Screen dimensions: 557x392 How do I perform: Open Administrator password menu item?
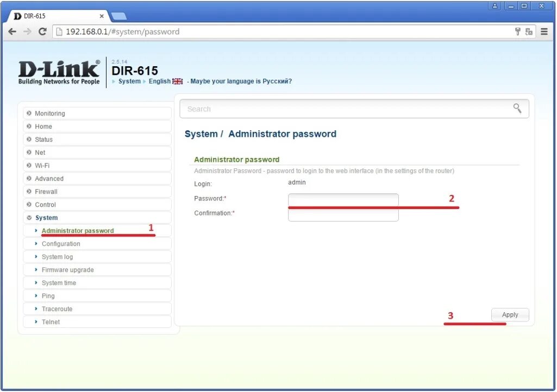(x=97, y=231)
